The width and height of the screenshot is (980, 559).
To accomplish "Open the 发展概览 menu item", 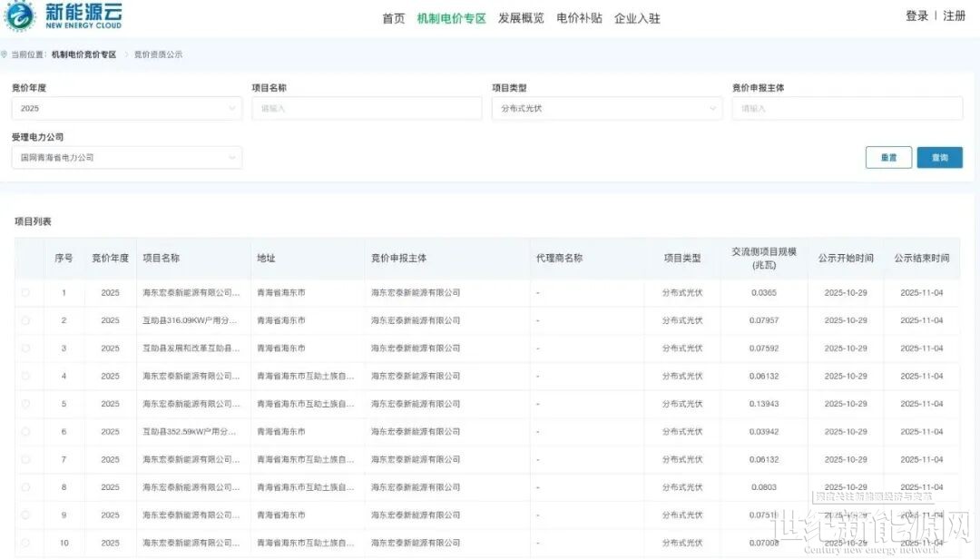I will pyautogui.click(x=521, y=18).
